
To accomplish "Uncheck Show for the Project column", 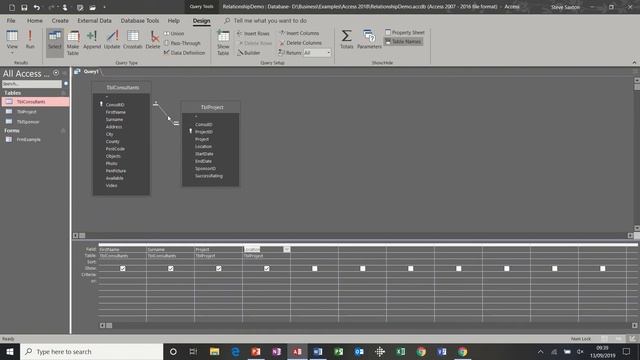I will (x=219, y=269).
